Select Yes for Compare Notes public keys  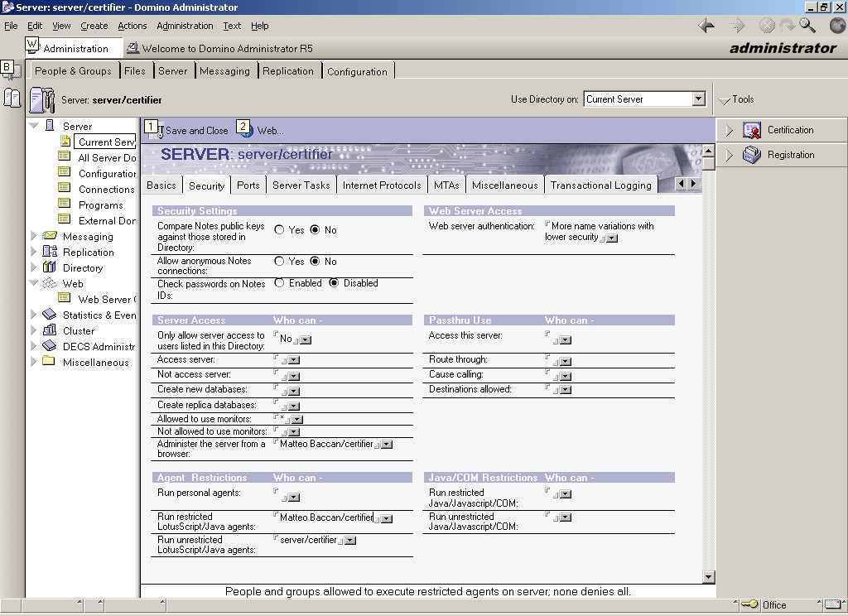click(279, 230)
